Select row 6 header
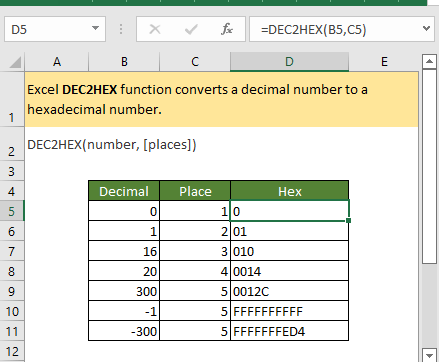Viewport: 439px width, 362px height. (12, 231)
